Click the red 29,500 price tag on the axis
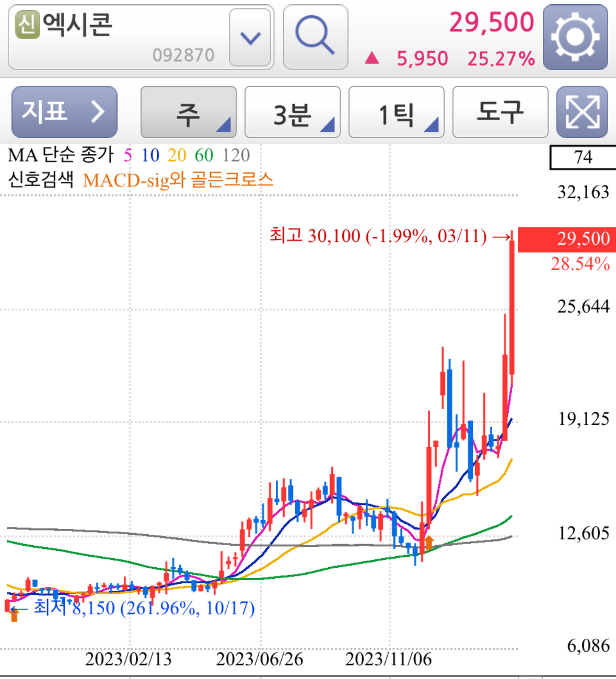Viewport: 616px width, 679px height. (x=566, y=238)
